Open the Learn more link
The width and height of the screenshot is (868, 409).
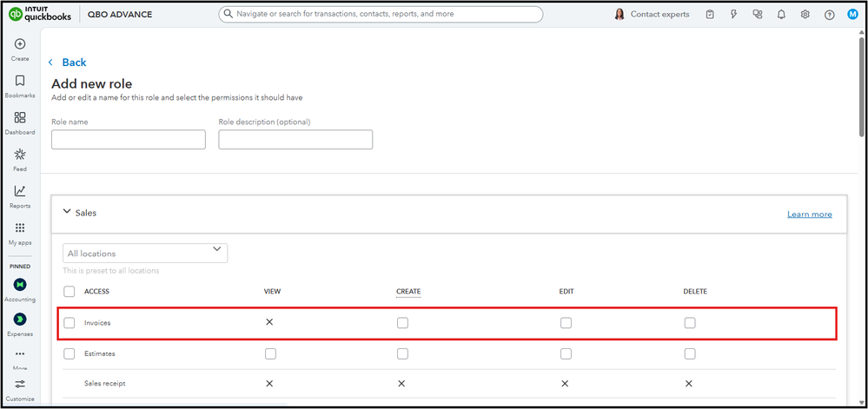(x=809, y=214)
